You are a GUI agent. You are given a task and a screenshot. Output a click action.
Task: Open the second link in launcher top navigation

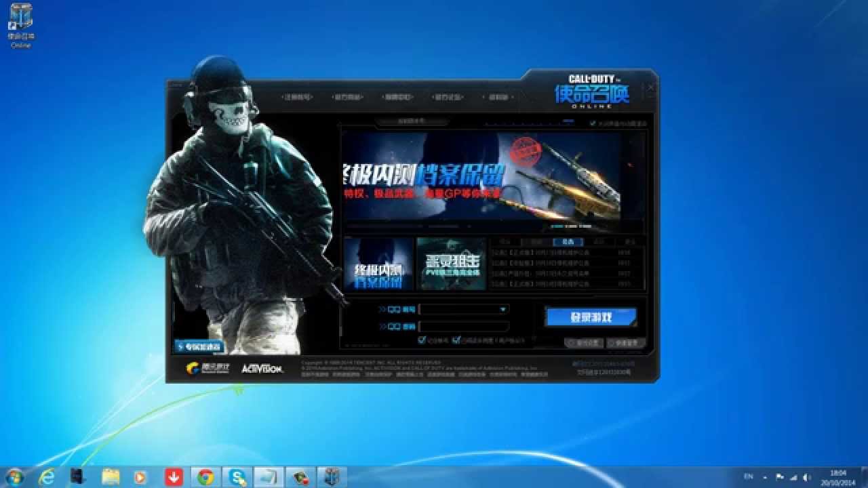pos(347,97)
